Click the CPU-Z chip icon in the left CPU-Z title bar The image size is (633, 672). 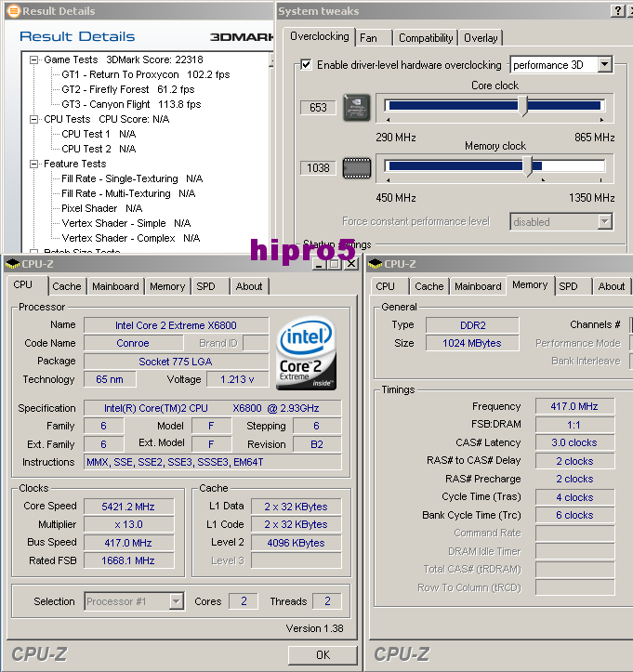(12, 264)
